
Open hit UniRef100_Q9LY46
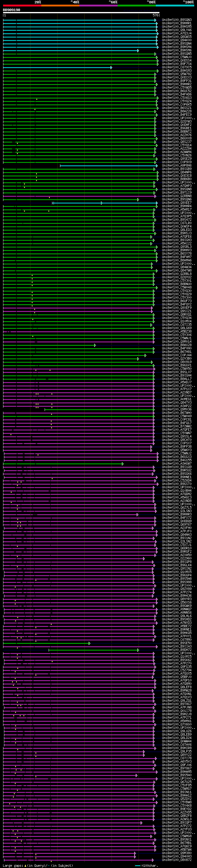click(x=177, y=30)
